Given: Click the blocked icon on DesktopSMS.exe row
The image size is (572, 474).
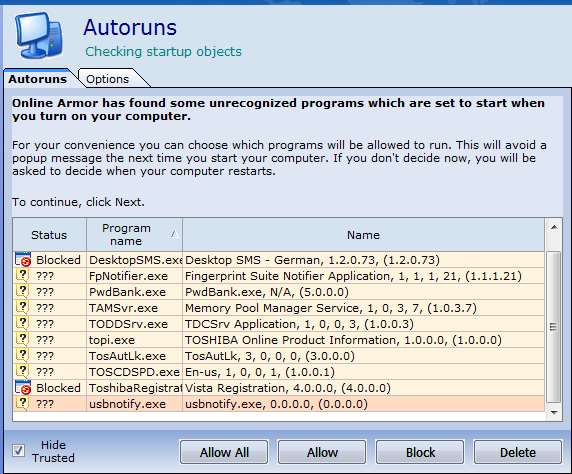Looking at the screenshot, I should coord(23,259).
